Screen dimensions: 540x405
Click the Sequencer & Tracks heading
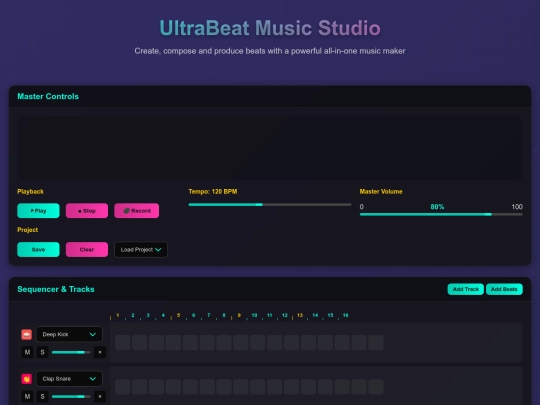point(56,289)
